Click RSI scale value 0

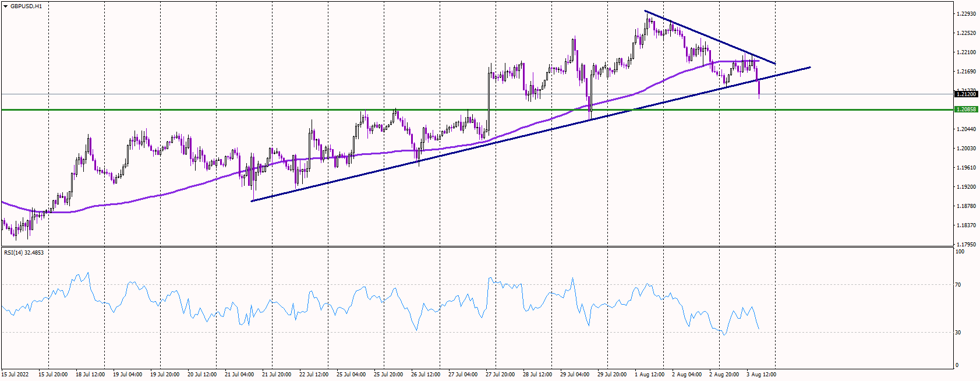pyautogui.click(x=957, y=365)
